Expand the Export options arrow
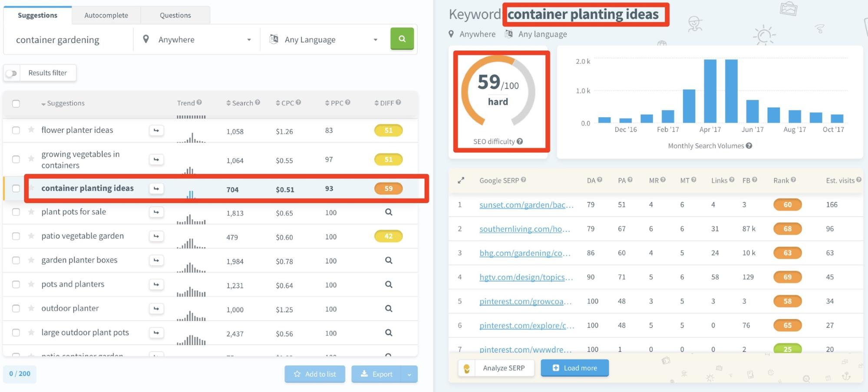Image resolution: width=868 pixels, height=392 pixels. click(x=409, y=374)
